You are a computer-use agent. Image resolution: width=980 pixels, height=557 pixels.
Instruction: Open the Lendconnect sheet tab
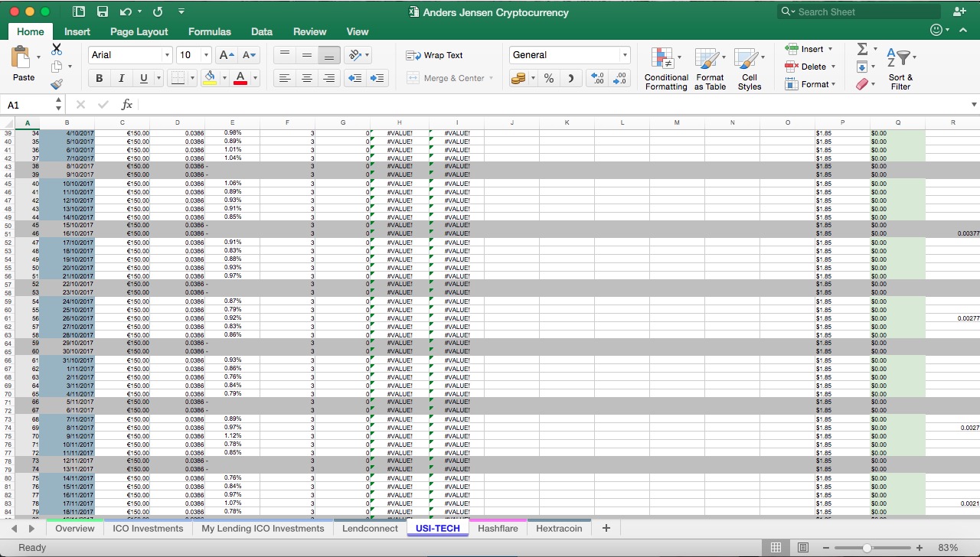click(x=370, y=528)
